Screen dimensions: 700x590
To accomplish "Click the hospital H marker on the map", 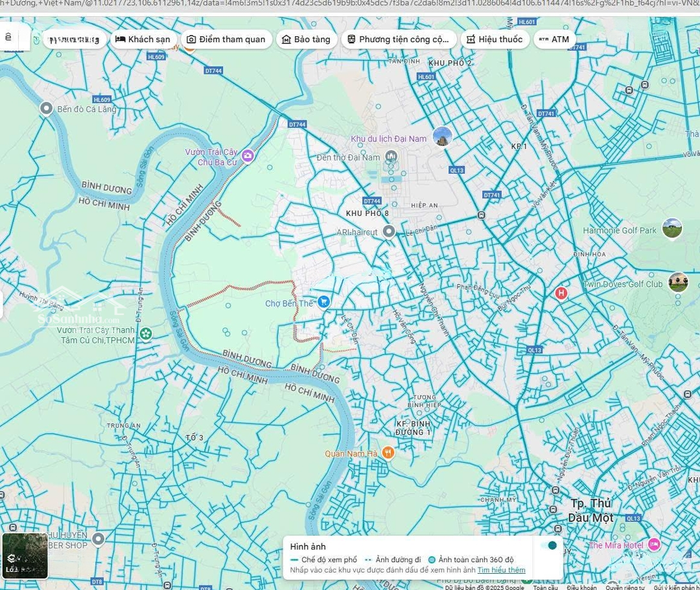I will click(x=561, y=293).
